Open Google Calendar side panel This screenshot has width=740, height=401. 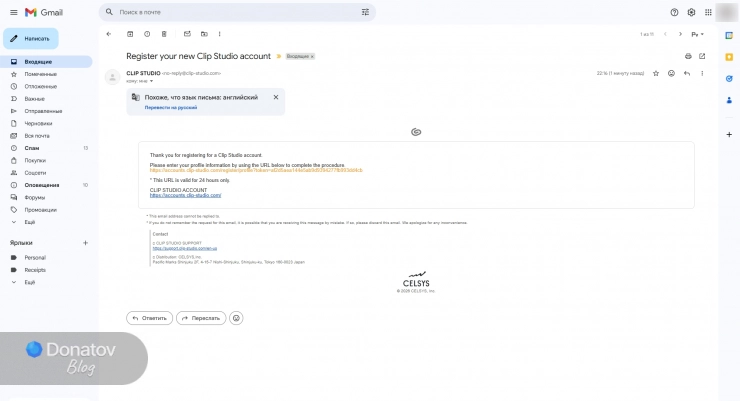coord(729,35)
